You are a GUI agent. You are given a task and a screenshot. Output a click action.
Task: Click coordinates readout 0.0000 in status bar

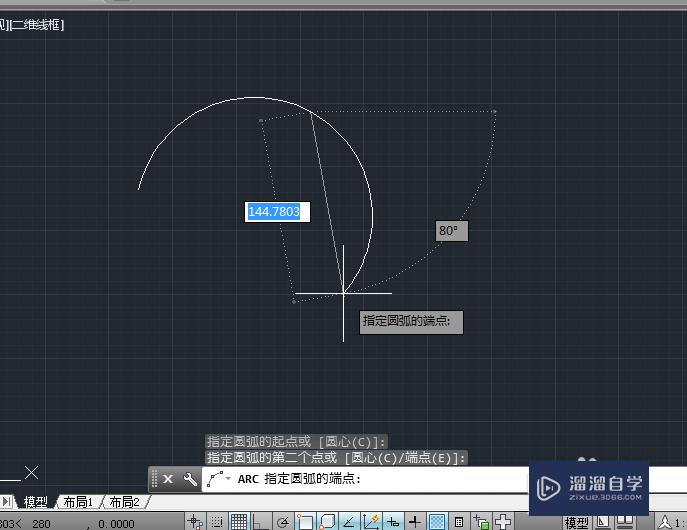(116, 524)
